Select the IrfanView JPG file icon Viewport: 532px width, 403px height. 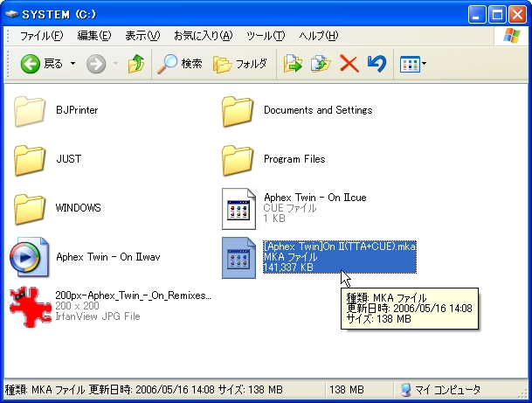tap(31, 307)
